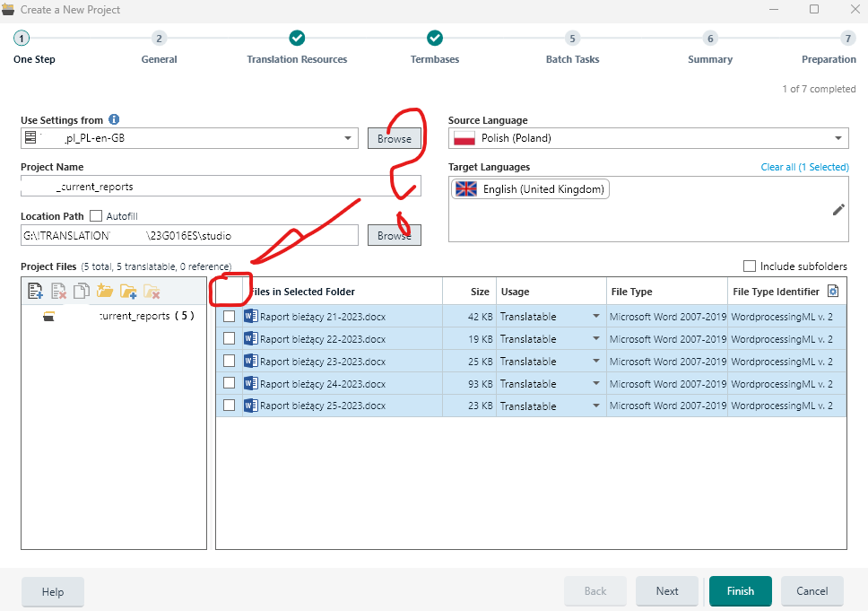Click the Next button
Image resolution: width=868 pixels, height=611 pixels.
pyautogui.click(x=667, y=591)
